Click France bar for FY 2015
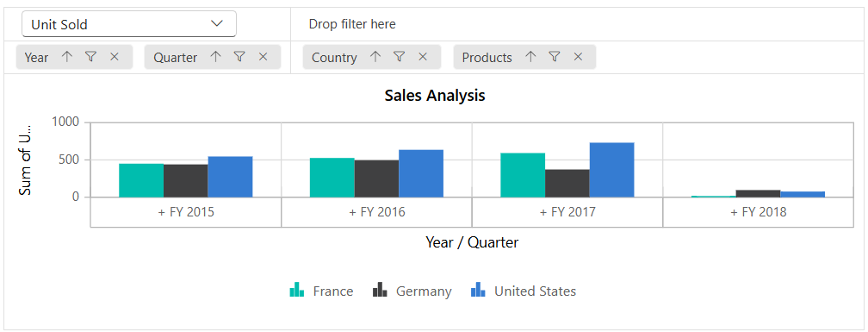This screenshot has height=332, width=868. click(x=141, y=180)
